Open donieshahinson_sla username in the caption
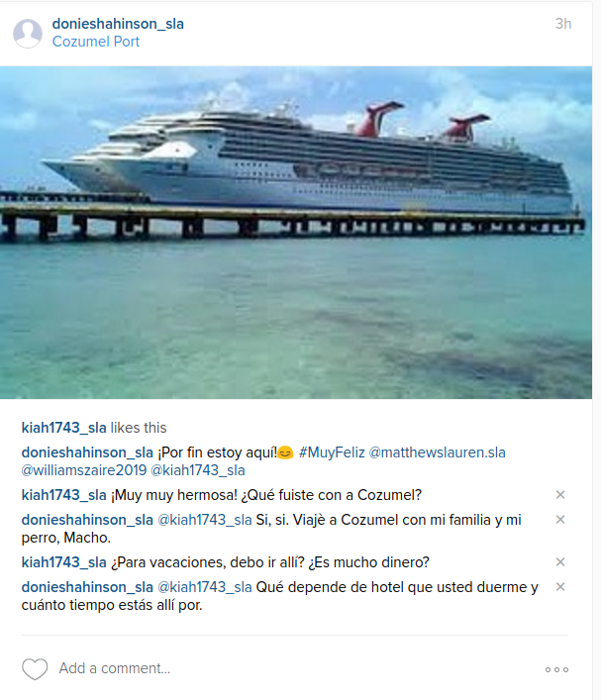The width and height of the screenshot is (601, 700). pos(87,452)
